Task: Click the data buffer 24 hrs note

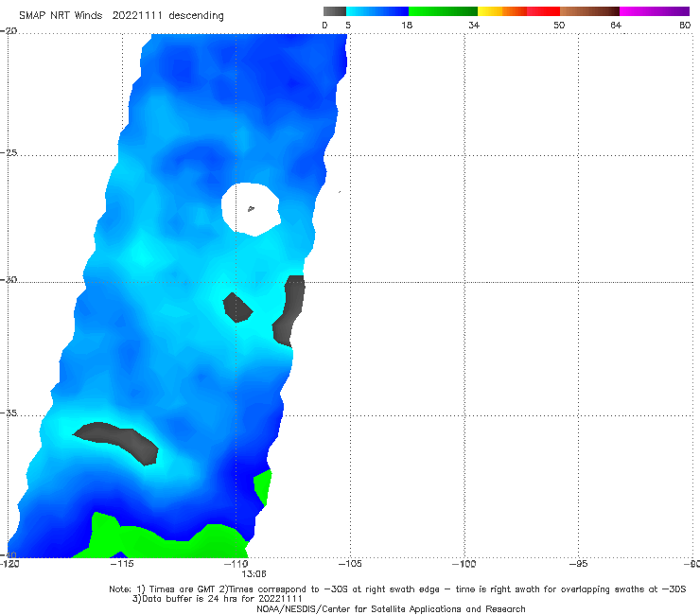Action: [x=217, y=599]
